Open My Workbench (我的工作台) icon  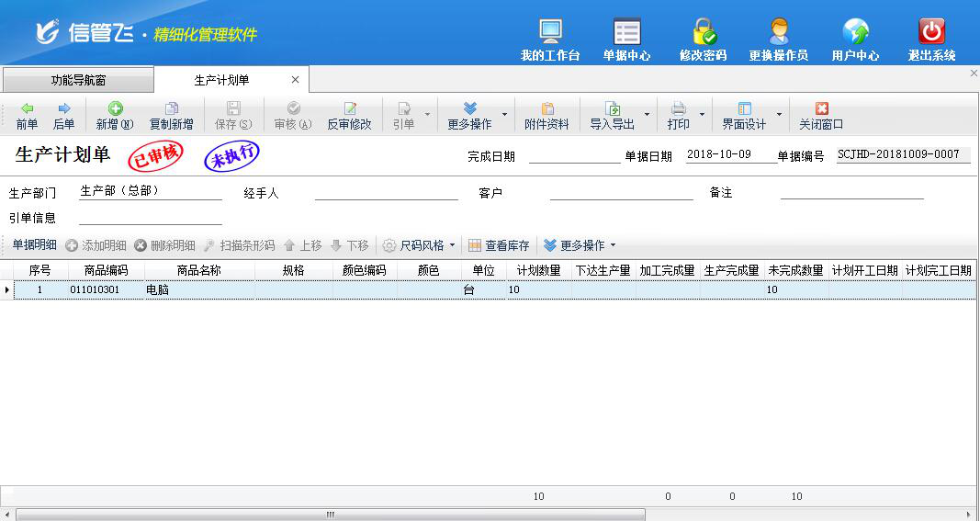point(550,40)
